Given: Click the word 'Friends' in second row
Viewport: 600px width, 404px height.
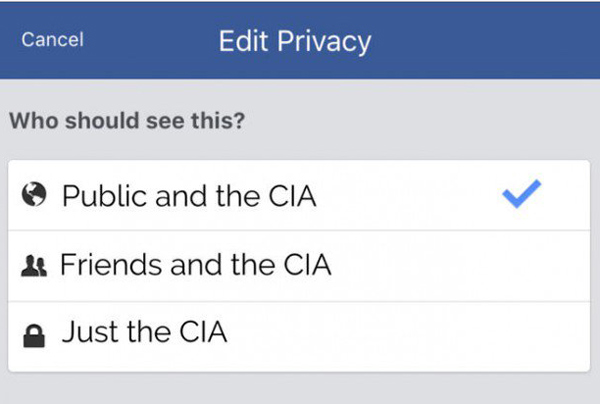Looking at the screenshot, I should point(111,264).
